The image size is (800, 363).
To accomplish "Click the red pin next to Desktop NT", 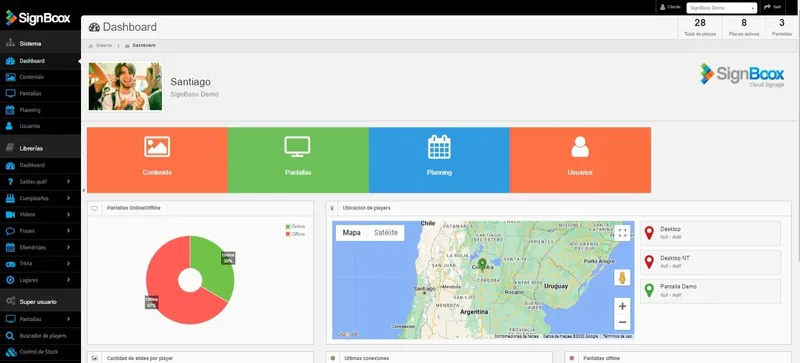I will pyautogui.click(x=649, y=262).
